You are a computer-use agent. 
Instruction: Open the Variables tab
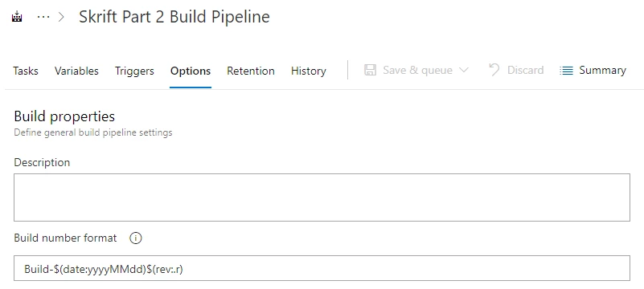[x=76, y=71]
